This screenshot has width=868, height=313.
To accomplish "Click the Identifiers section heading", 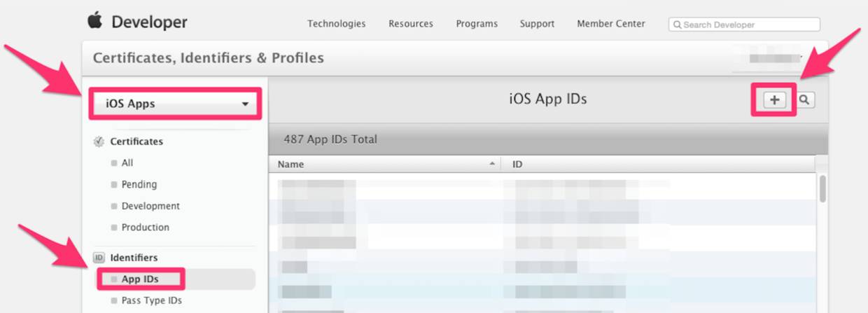I will click(x=134, y=258).
